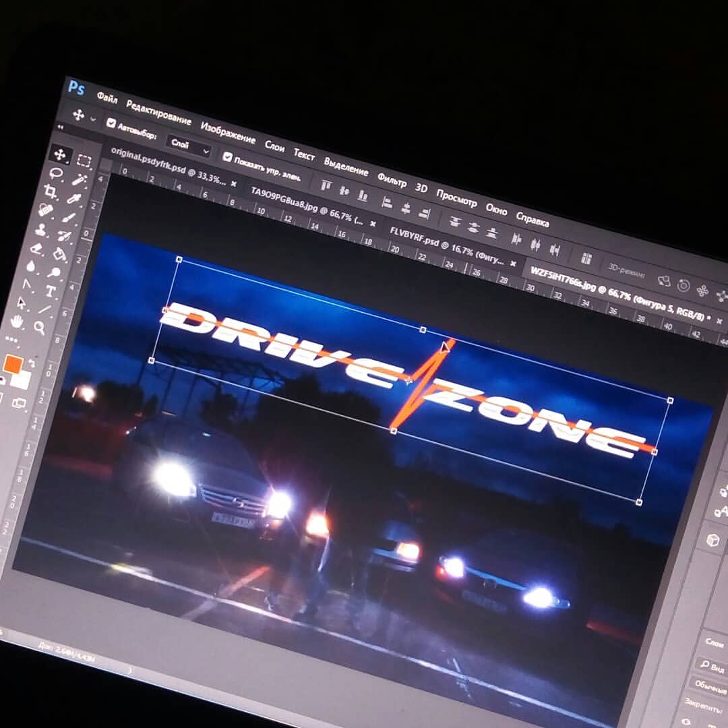Open the three-dots Edit Toolbar button

[x=11, y=340]
